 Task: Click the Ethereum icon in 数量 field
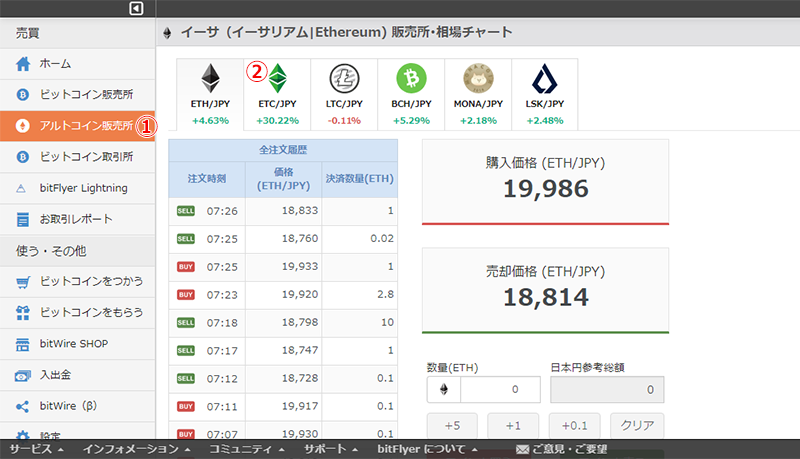[444, 390]
